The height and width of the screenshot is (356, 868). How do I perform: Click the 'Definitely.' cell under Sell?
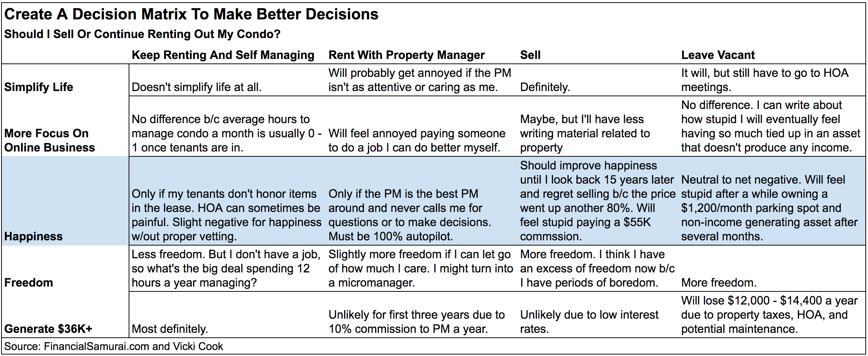[545, 87]
